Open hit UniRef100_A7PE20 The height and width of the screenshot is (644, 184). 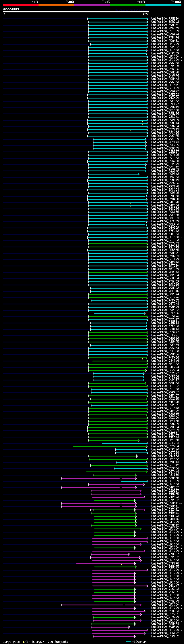(x=165, y=450)
